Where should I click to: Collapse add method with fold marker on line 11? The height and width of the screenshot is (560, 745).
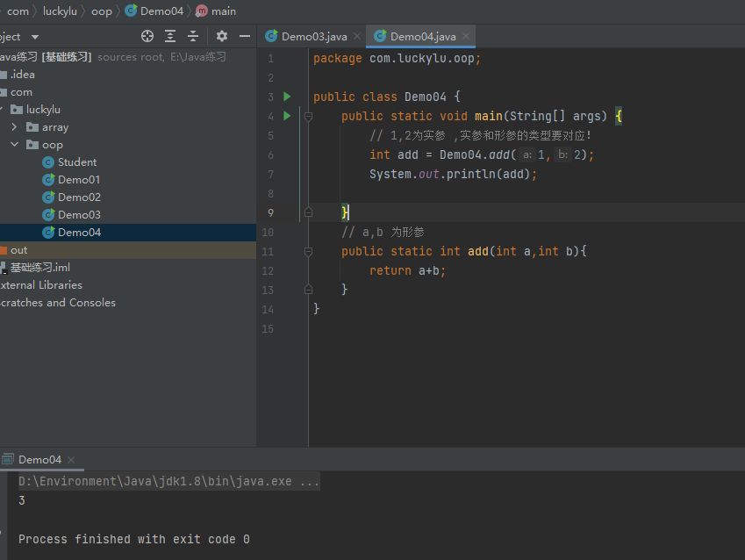click(x=308, y=251)
